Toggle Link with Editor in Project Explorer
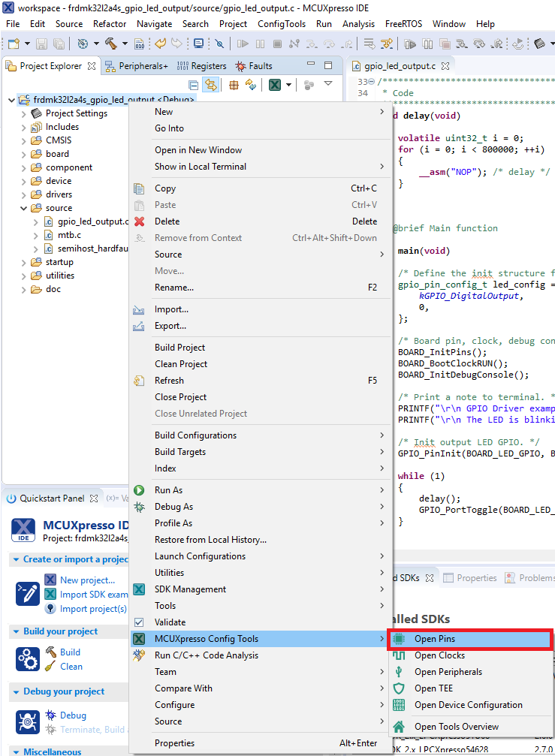The width and height of the screenshot is (555, 756). tap(211, 85)
